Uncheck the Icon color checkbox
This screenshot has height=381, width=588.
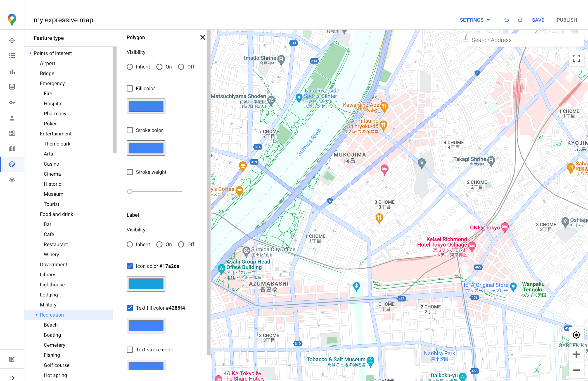pos(130,266)
